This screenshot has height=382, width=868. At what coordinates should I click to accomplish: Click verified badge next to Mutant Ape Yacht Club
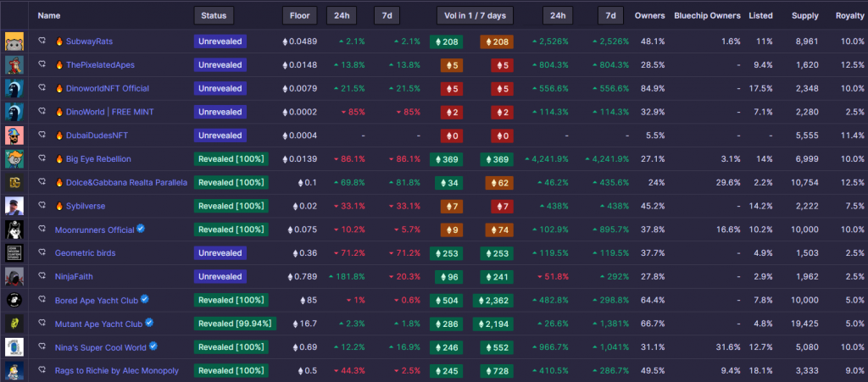[x=149, y=323]
